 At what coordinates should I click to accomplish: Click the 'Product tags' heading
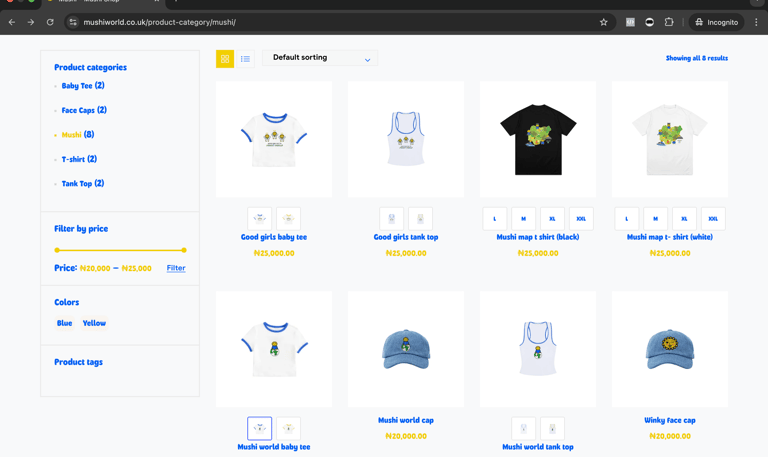coord(78,362)
